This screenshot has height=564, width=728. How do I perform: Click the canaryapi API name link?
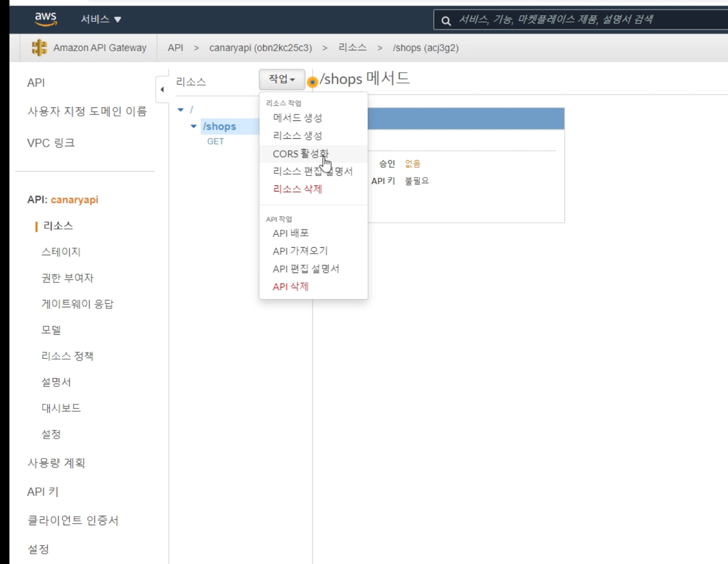tap(75, 199)
